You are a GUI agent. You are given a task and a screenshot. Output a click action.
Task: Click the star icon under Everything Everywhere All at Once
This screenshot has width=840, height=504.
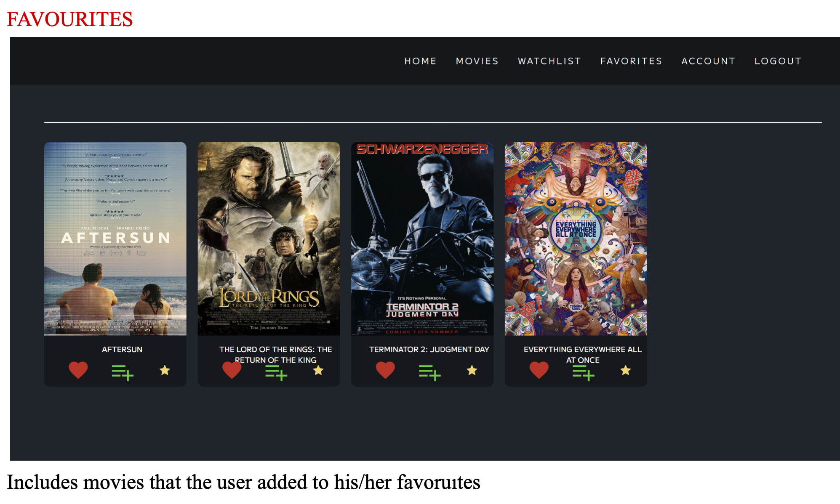coord(625,370)
